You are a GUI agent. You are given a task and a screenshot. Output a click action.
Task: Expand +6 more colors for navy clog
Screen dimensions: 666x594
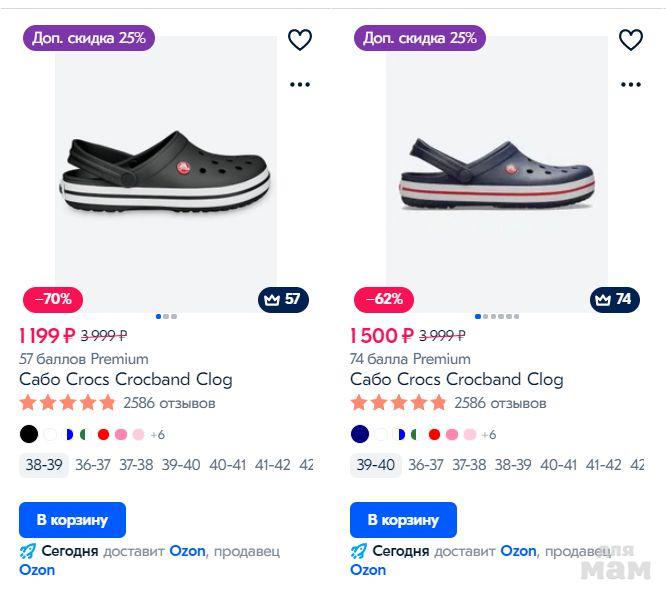(x=488, y=435)
